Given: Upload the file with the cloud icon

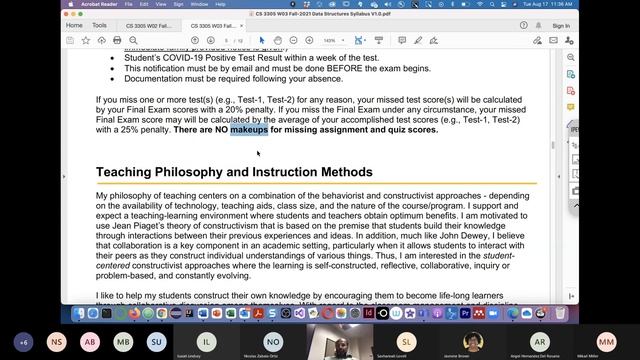Looking at the screenshot, I should (102, 40).
